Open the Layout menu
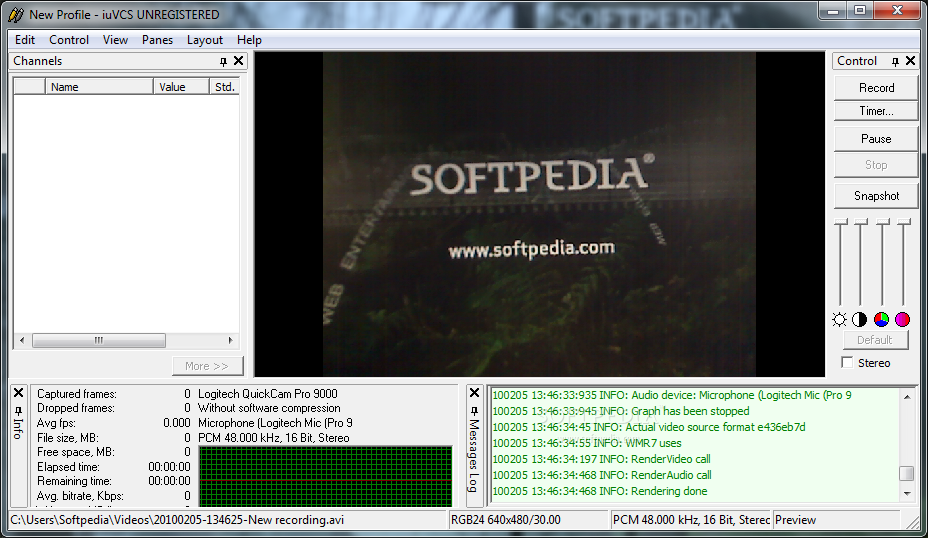Viewport: 928px width, 538px height. 205,40
